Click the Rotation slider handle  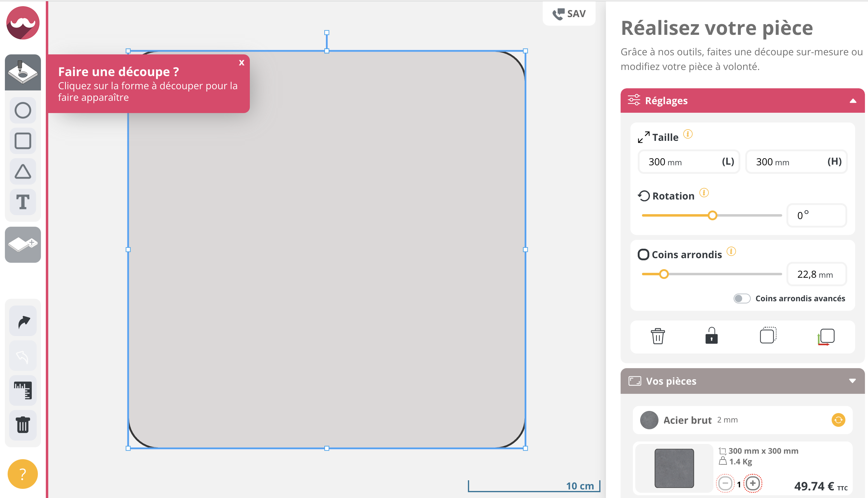point(713,215)
